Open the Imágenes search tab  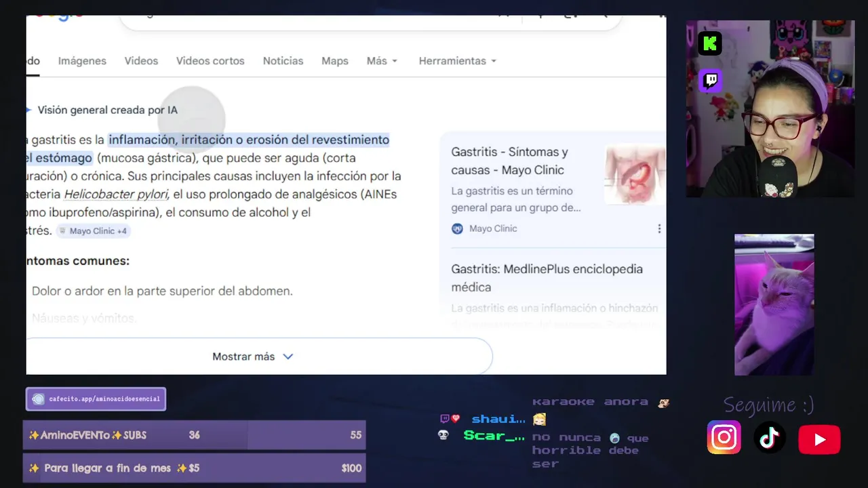[82, 61]
